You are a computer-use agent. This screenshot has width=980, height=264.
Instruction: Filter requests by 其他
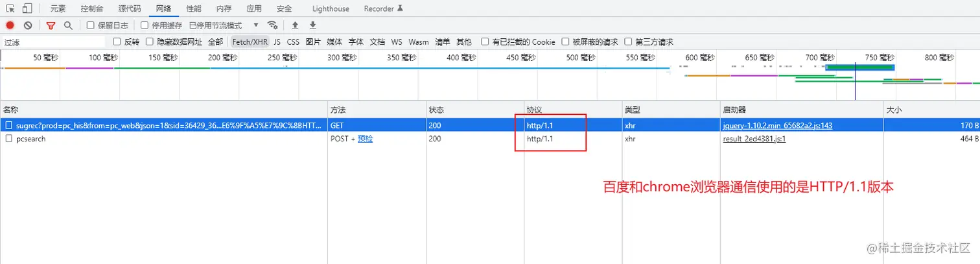464,42
